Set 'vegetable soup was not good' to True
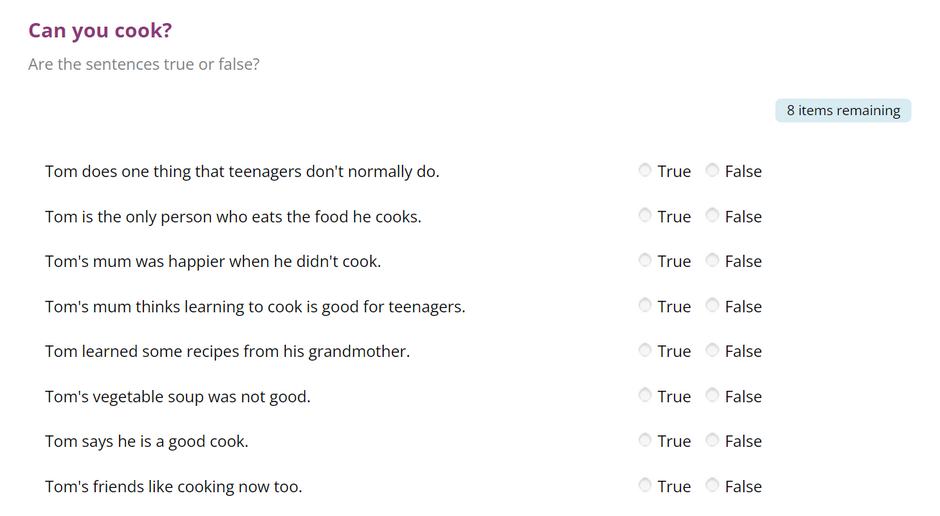Screen dimensions: 940x516 (644, 396)
